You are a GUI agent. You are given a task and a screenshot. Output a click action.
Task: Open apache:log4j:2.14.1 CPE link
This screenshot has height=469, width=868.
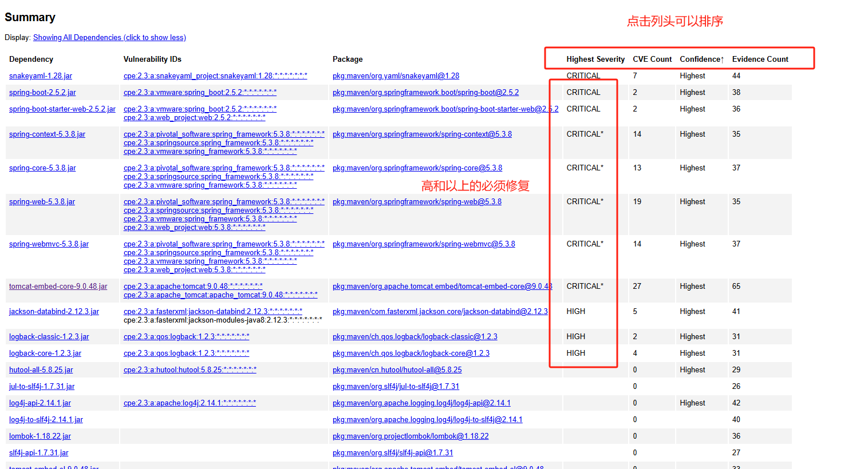tap(190, 403)
